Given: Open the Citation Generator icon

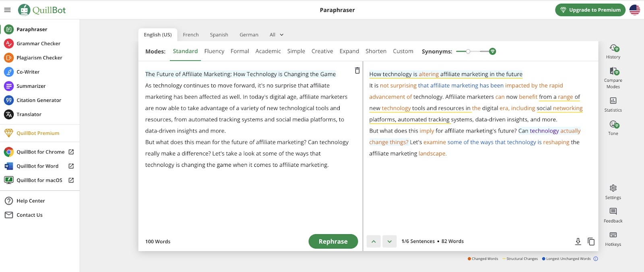Looking at the screenshot, I should point(9,100).
